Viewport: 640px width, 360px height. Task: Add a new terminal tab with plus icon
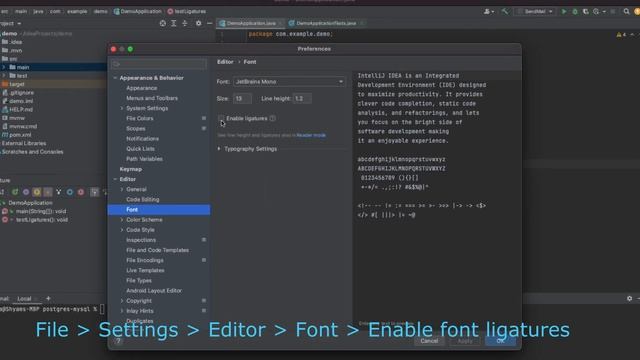coord(48,298)
